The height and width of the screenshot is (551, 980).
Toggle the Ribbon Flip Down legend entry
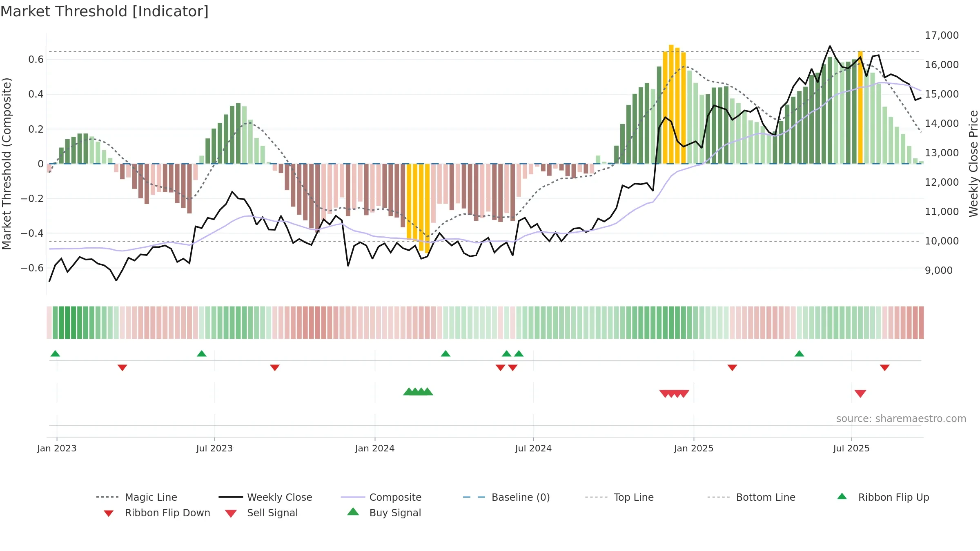tap(157, 513)
